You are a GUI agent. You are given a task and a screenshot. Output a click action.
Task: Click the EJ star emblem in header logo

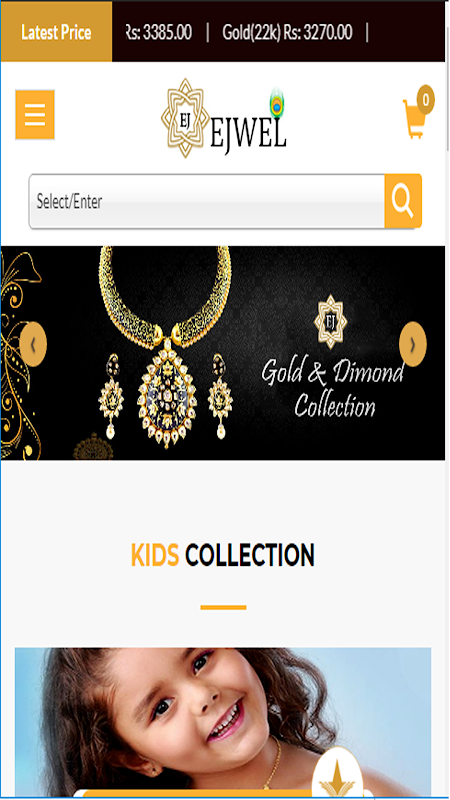(185, 118)
